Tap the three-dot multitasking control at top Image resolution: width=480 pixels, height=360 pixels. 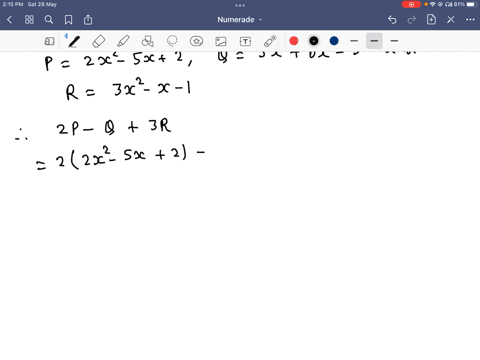pyautogui.click(x=240, y=5)
